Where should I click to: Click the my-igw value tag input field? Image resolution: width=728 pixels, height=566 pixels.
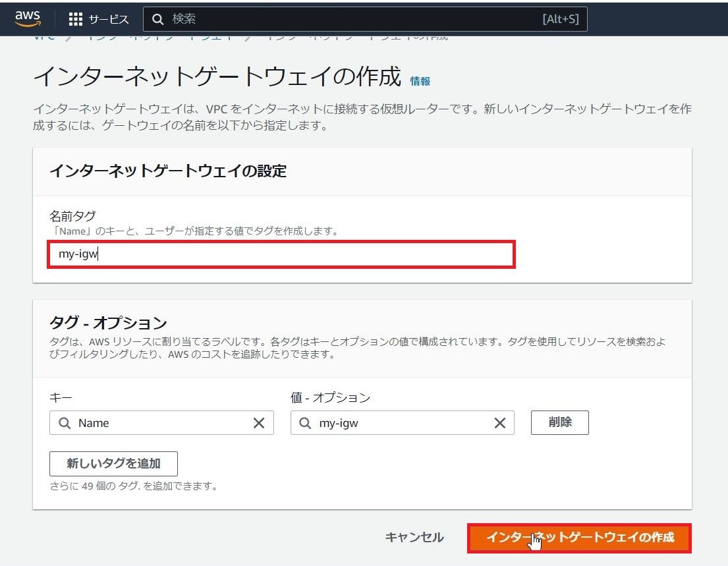(402, 422)
